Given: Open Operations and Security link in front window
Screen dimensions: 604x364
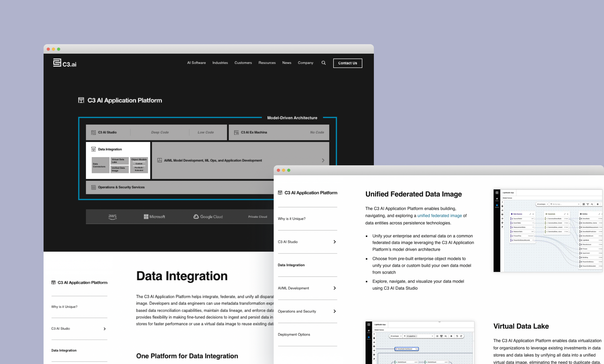Looking at the screenshot, I should [297, 311].
